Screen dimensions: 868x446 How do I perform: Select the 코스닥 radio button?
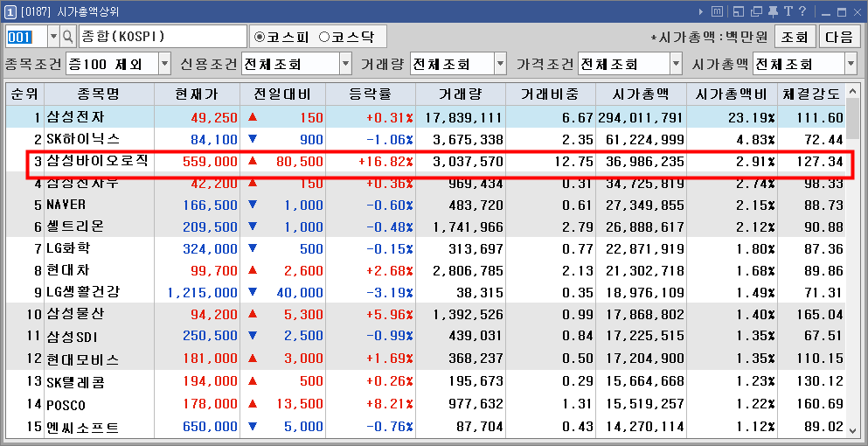324,37
